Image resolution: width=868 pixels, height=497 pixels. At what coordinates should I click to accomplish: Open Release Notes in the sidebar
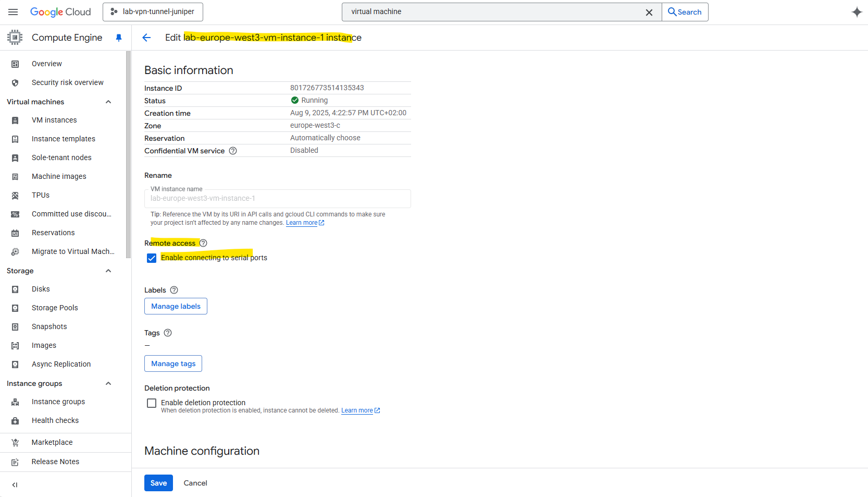(55, 462)
